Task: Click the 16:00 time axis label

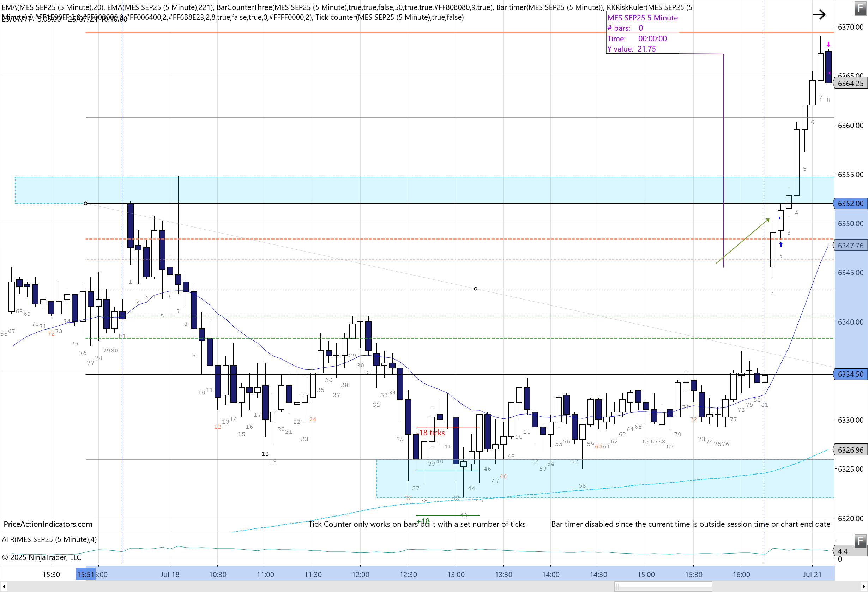Action: (x=741, y=574)
